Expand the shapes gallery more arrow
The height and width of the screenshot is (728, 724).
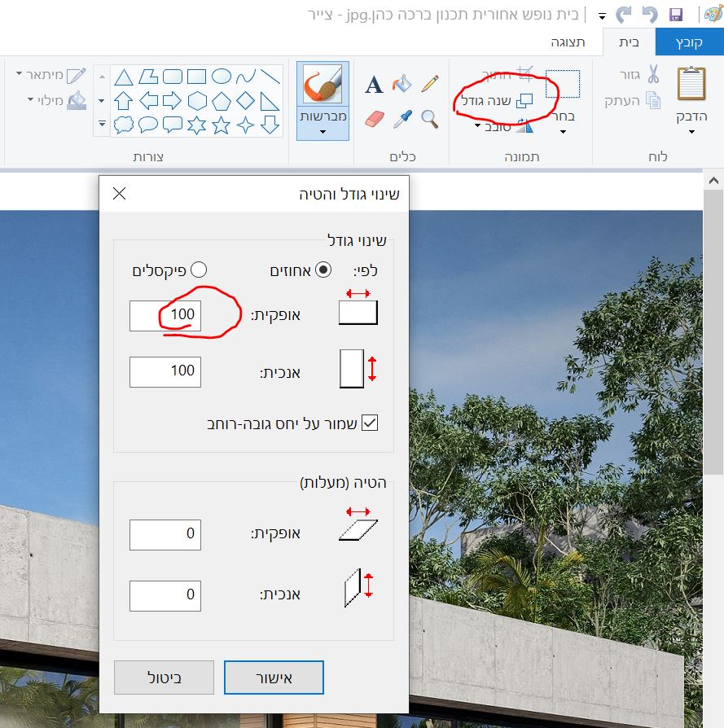tap(102, 124)
